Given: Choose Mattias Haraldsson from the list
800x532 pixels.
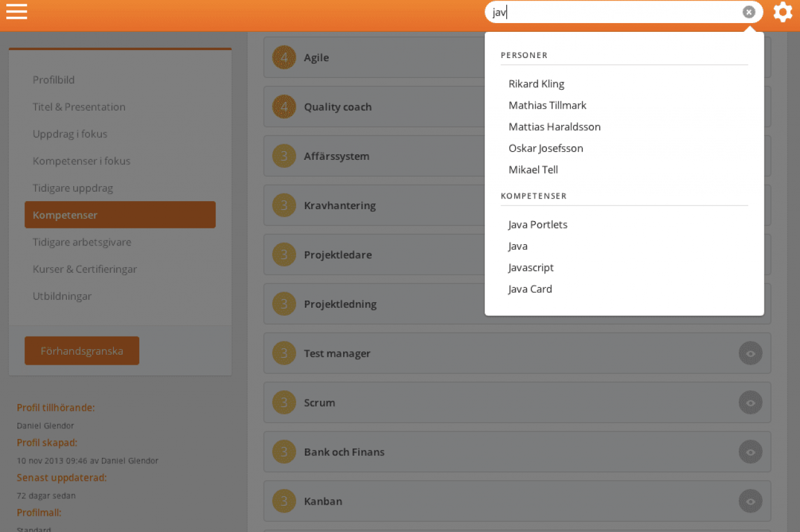Looking at the screenshot, I should [554, 127].
